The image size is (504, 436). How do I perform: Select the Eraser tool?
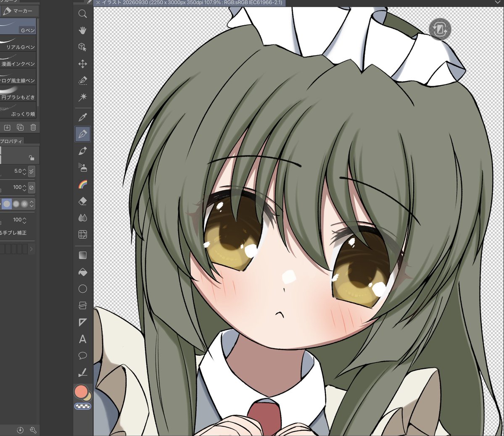click(83, 201)
